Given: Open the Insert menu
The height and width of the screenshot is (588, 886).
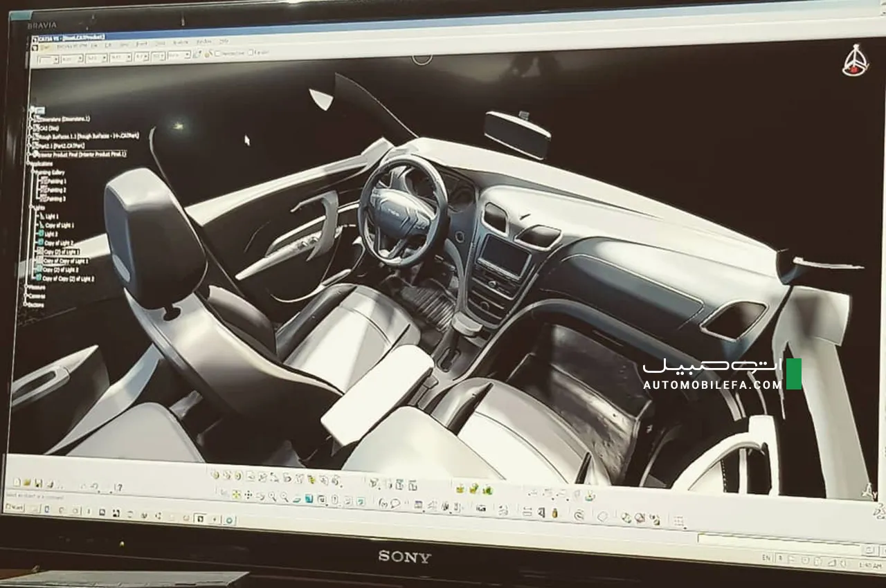Looking at the screenshot, I should (x=142, y=44).
